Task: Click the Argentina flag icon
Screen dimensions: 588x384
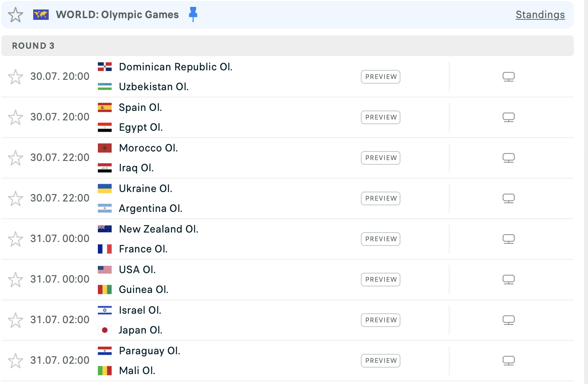Action: pos(105,208)
